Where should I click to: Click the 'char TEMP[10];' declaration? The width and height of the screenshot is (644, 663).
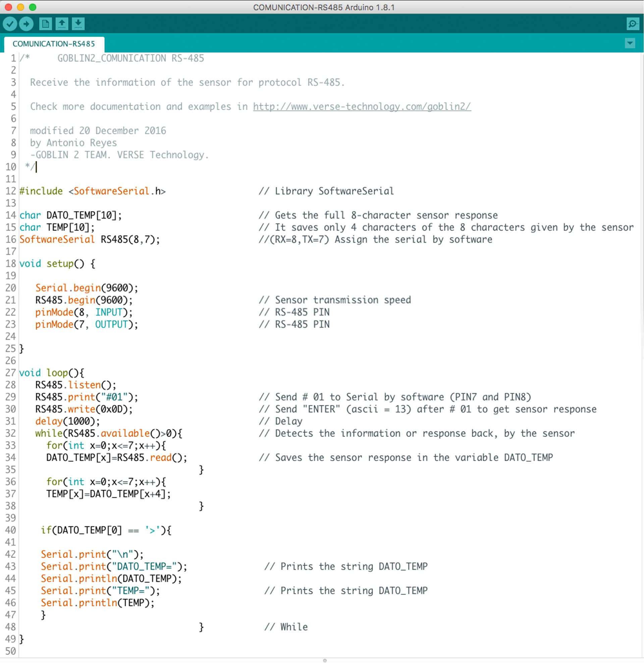click(57, 227)
